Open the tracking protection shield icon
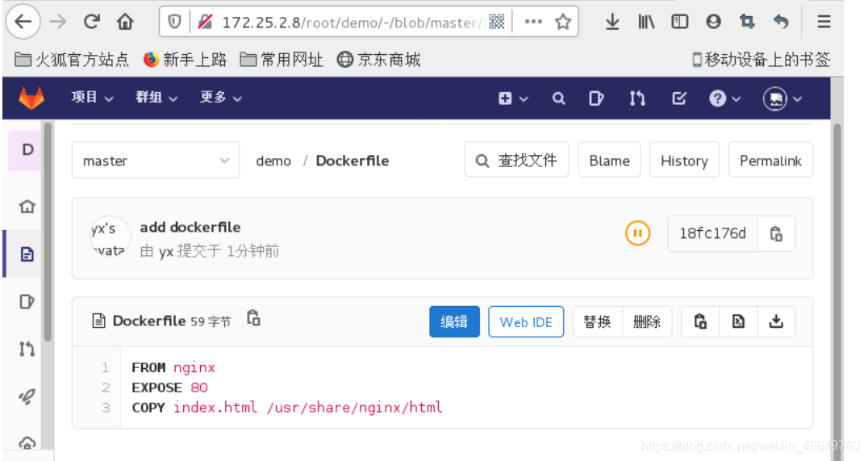This screenshot has width=868, height=461. click(174, 22)
